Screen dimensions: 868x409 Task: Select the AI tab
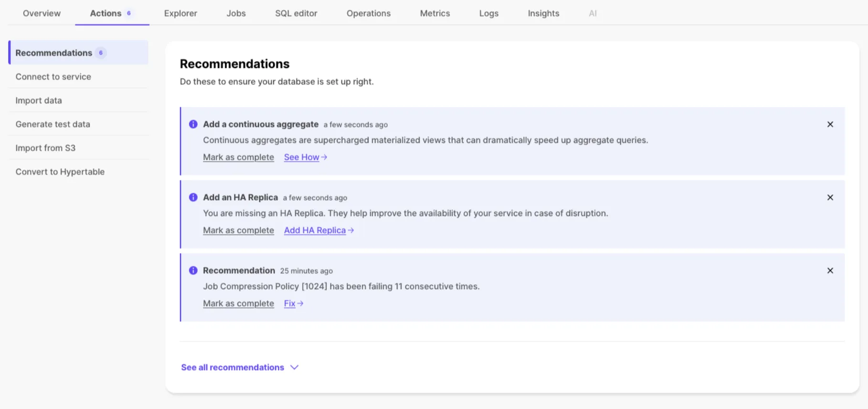tap(593, 13)
